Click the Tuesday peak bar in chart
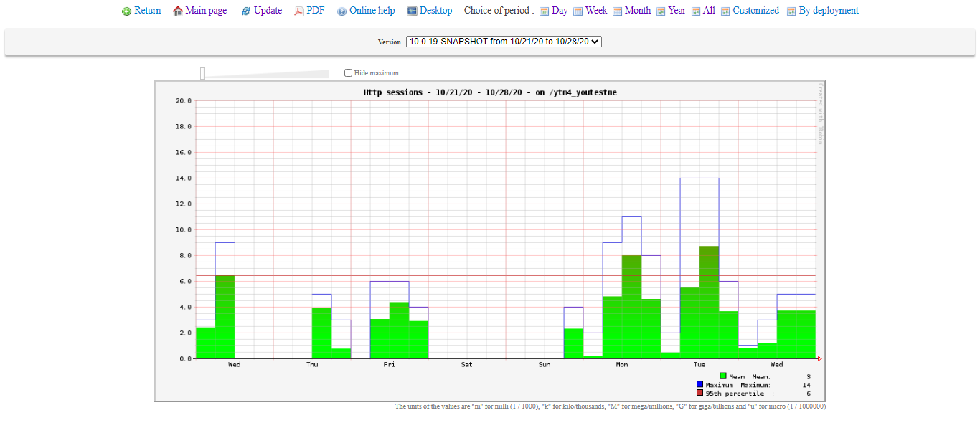This screenshot has height=448, width=980. pos(709,301)
